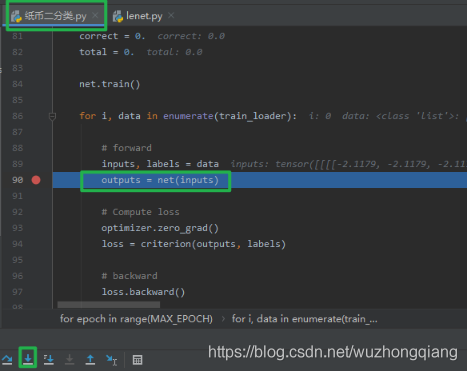Click line number 84 in the gutter
The image size is (467, 371).
(x=17, y=84)
